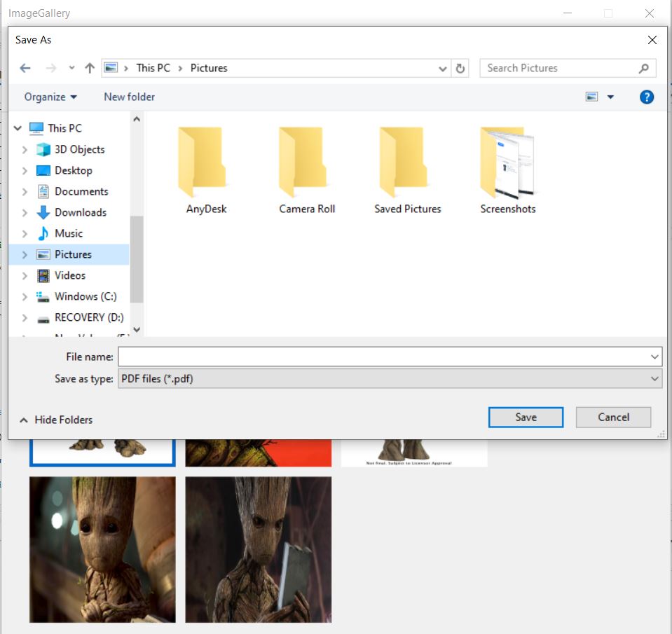Collapse the This PC tree node
This screenshot has width=672, height=634.
(x=18, y=128)
